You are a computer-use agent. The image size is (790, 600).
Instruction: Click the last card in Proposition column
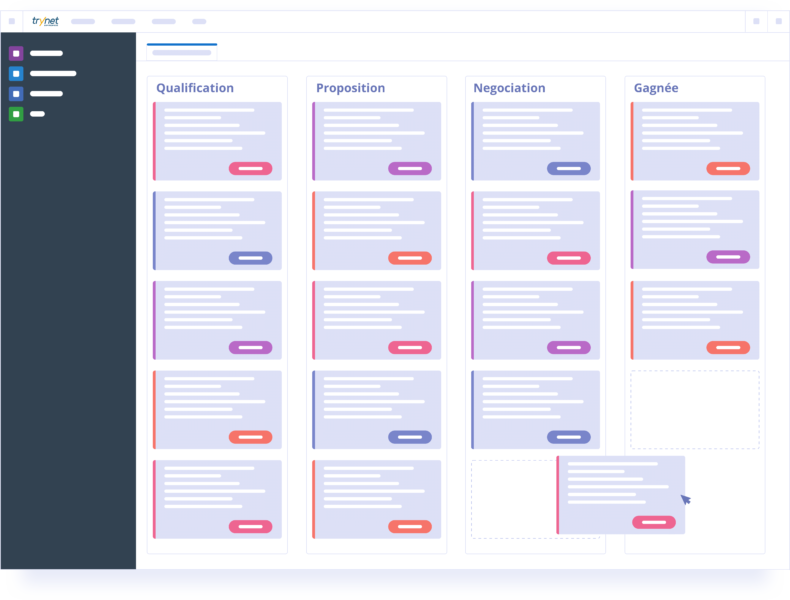pyautogui.click(x=376, y=495)
